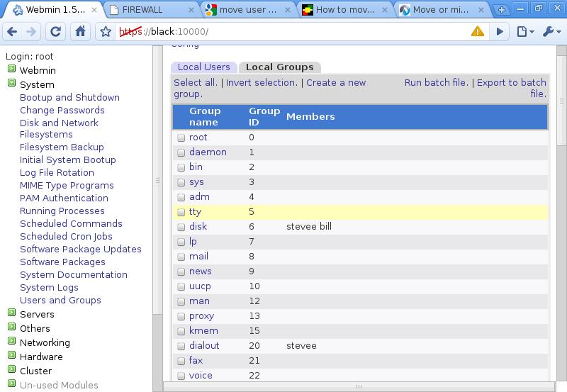Click the yellow warning icon in address bar
567x392 pixels.
pos(478,32)
